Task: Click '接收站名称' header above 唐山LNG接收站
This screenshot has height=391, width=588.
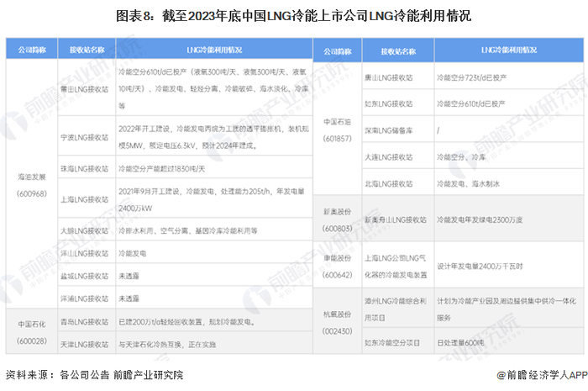Action: coord(398,51)
